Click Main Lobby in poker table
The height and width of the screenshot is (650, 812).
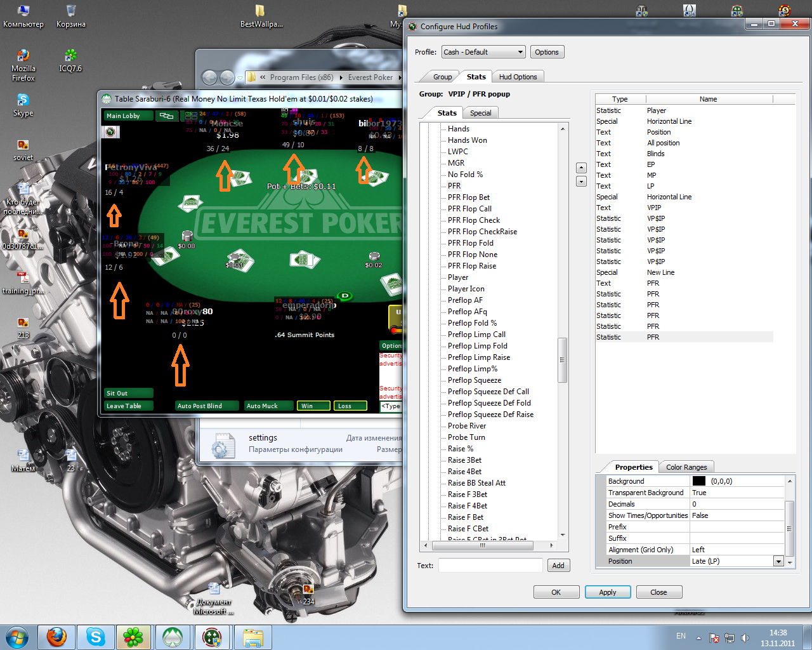tap(128, 116)
